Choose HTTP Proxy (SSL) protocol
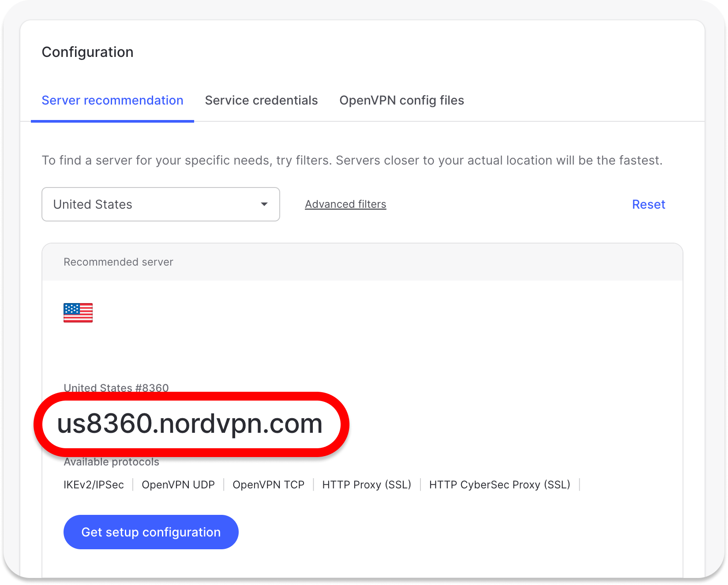This screenshot has width=728, height=585. 367,485
